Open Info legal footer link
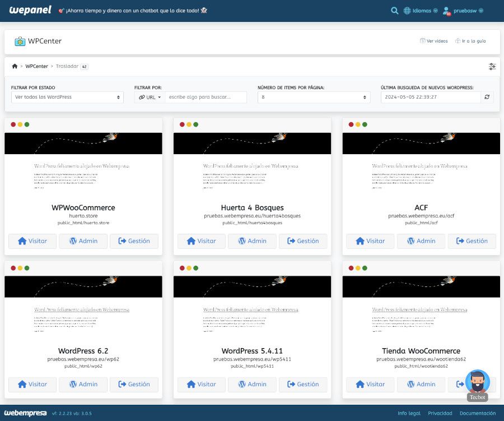 [409, 413]
